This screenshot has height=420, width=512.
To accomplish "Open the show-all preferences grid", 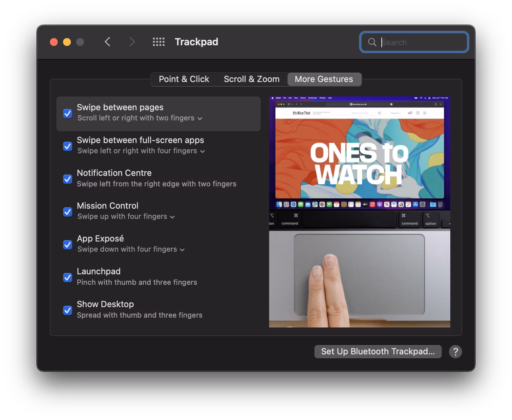I will 159,42.
